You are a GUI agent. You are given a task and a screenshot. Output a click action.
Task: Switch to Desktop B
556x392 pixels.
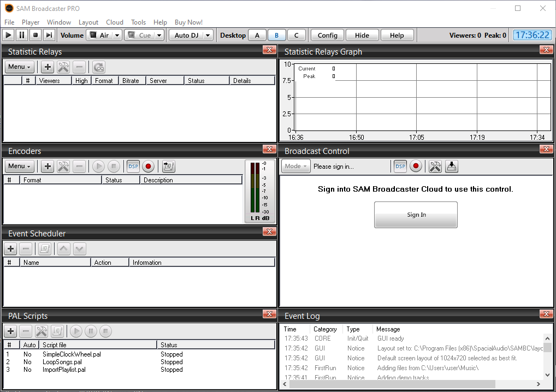click(276, 35)
